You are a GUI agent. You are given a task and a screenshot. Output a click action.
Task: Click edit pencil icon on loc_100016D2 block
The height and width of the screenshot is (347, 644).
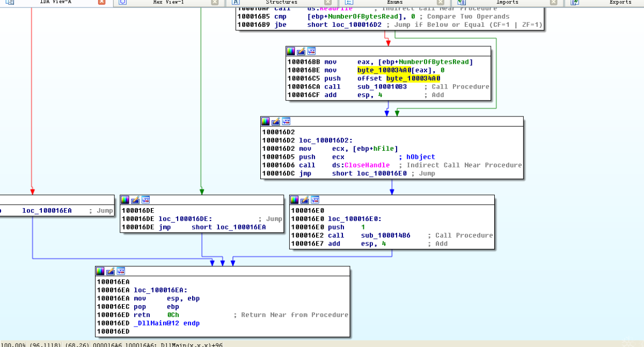tap(276, 121)
